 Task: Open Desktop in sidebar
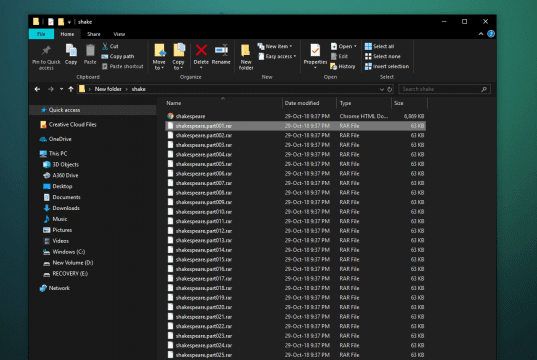tap(58, 186)
